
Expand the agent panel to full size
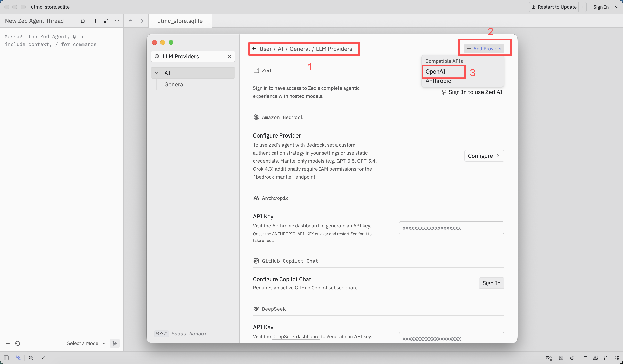point(106,21)
